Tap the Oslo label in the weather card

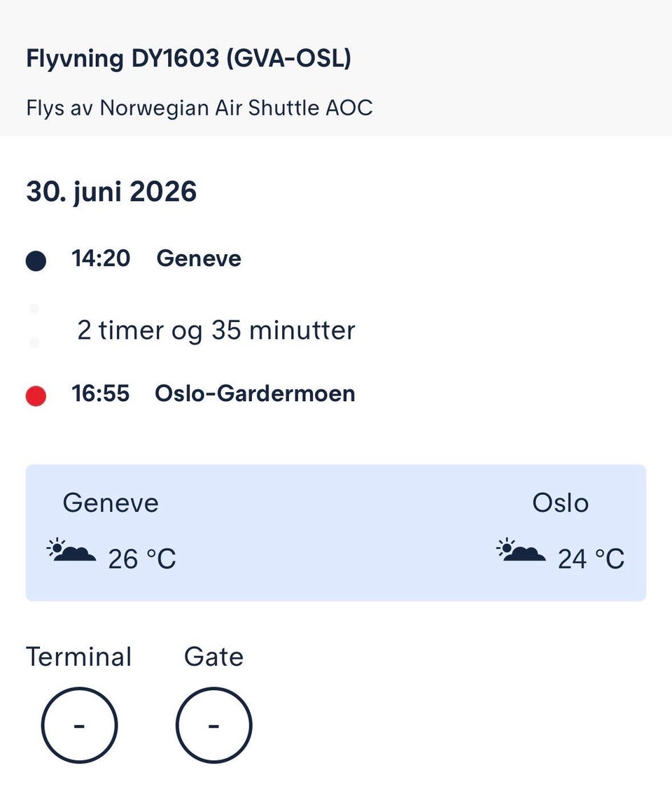(x=561, y=503)
